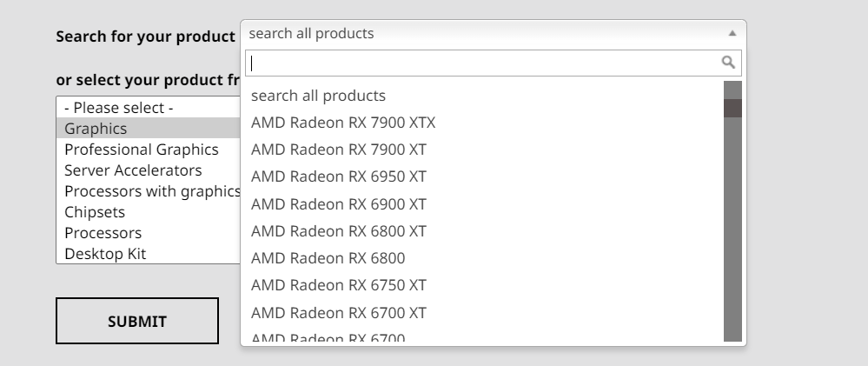Image resolution: width=868 pixels, height=366 pixels.
Task: Select Chipsets in the category list
Action: click(95, 212)
